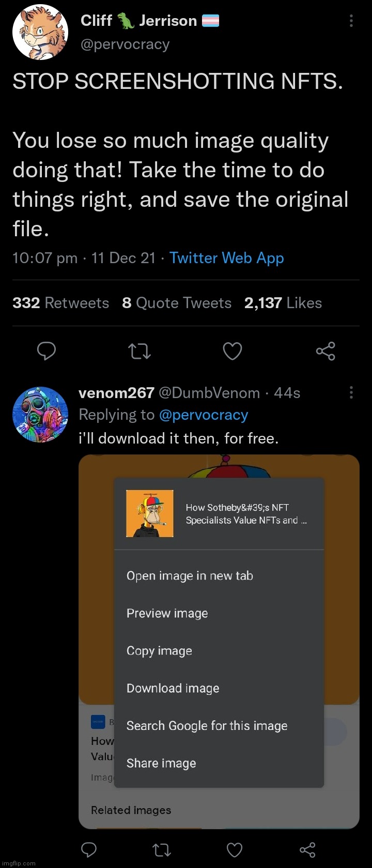
Task: Share venom267's reply tweet
Action: point(307,849)
